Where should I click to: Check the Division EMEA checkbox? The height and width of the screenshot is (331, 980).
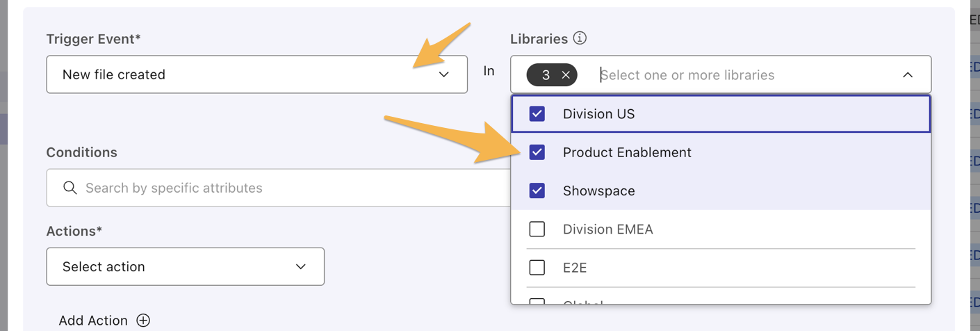point(537,229)
